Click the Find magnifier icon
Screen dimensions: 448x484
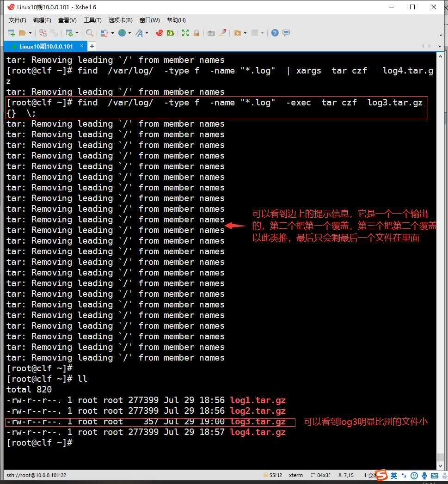(90, 33)
